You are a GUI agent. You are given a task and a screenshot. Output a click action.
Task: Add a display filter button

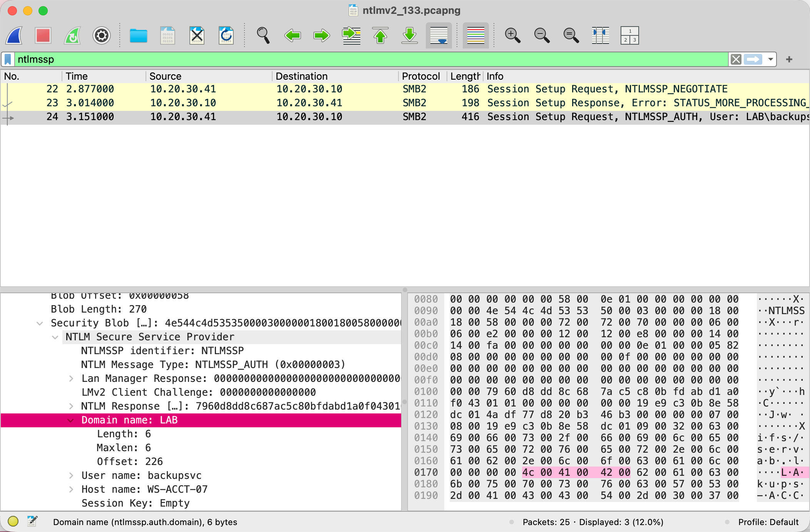tap(789, 59)
